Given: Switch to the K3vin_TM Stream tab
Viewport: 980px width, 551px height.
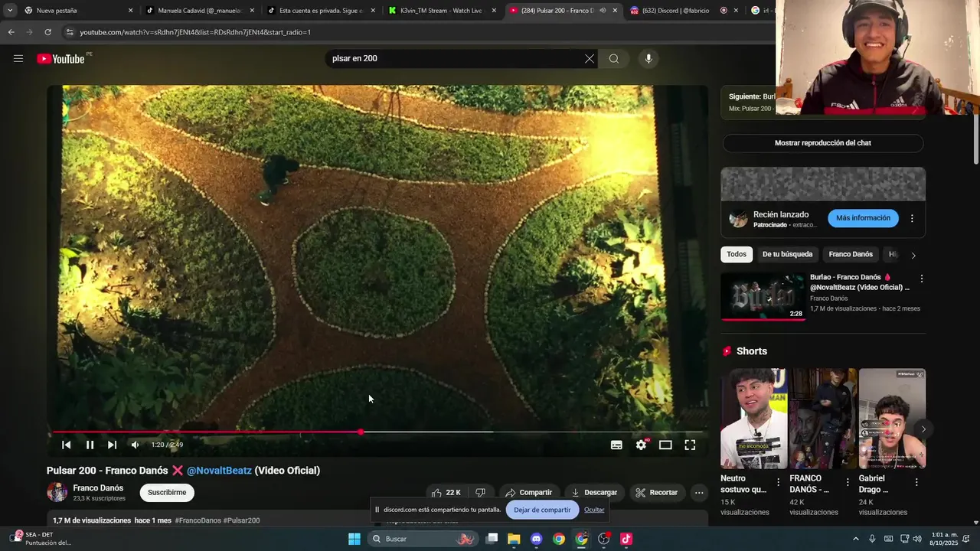Looking at the screenshot, I should pos(441,11).
